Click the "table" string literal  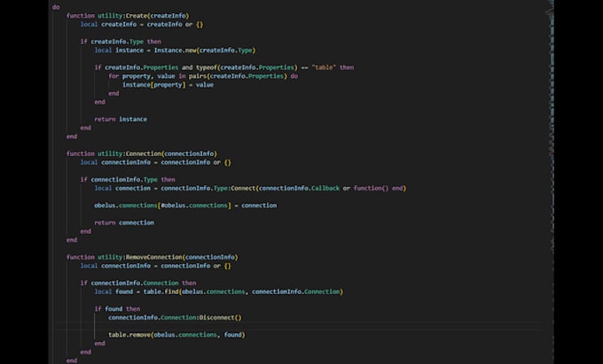point(324,67)
